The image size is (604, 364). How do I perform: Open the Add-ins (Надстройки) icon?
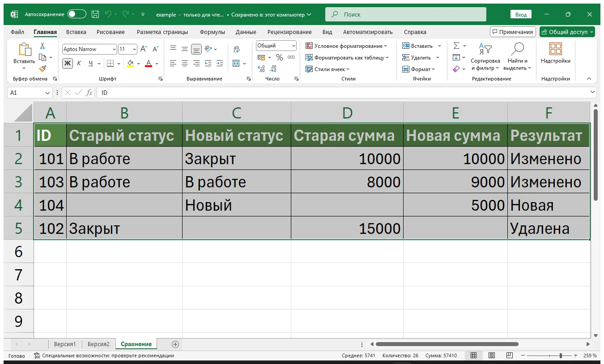point(555,49)
